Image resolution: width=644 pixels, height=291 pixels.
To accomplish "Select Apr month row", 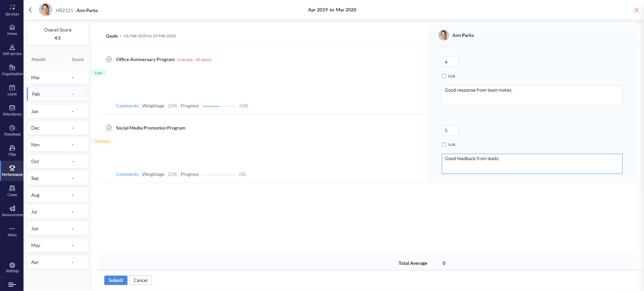I will pos(57,262).
